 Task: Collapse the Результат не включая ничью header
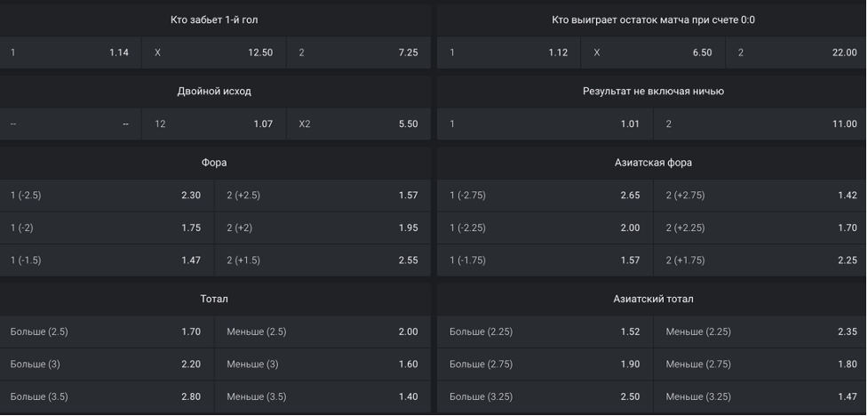tap(653, 91)
